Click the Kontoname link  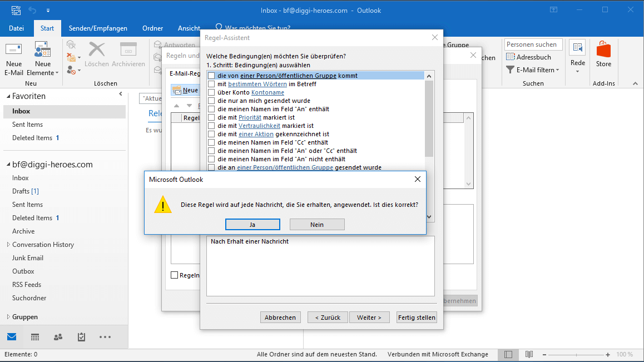point(268,92)
